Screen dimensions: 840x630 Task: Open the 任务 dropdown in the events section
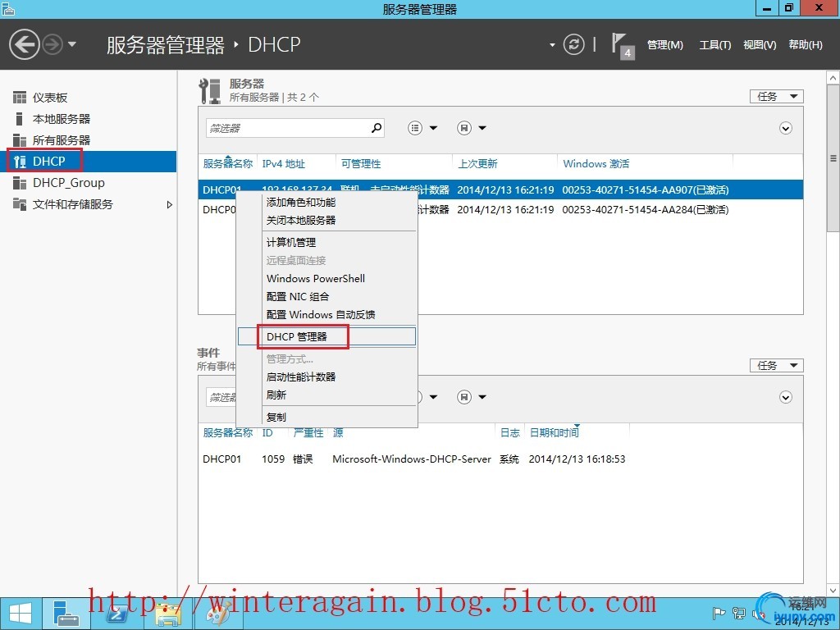pyautogui.click(x=776, y=365)
